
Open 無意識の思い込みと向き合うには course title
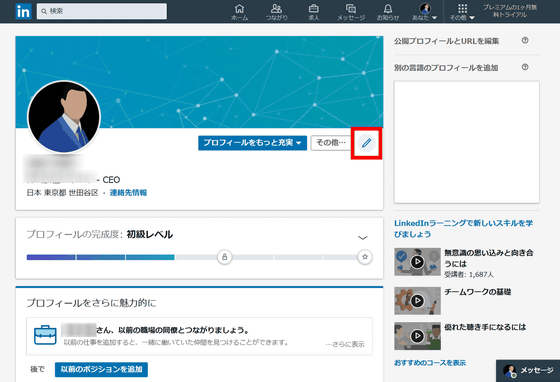[x=489, y=258]
